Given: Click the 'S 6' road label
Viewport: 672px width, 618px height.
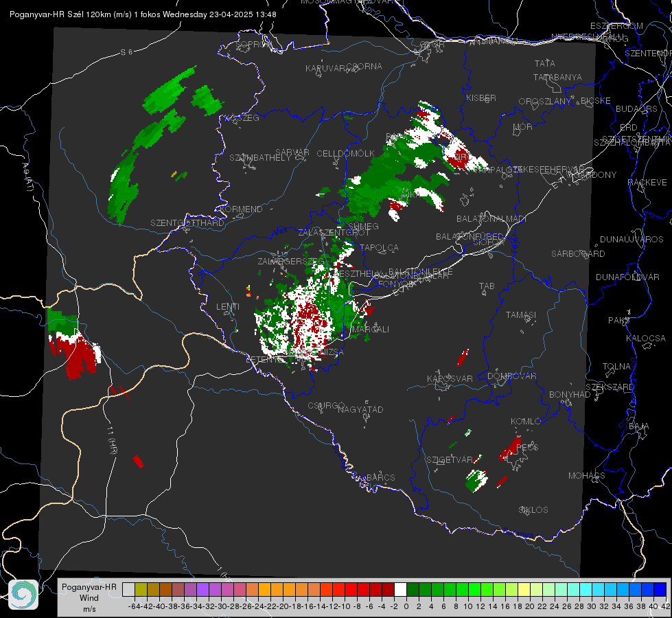Looking at the screenshot, I should (126, 52).
